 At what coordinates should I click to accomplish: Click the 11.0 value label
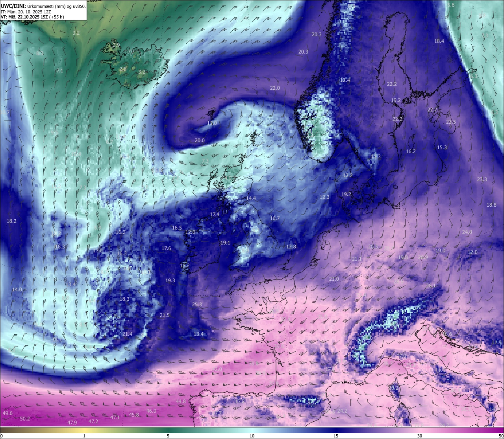[x=212, y=123]
